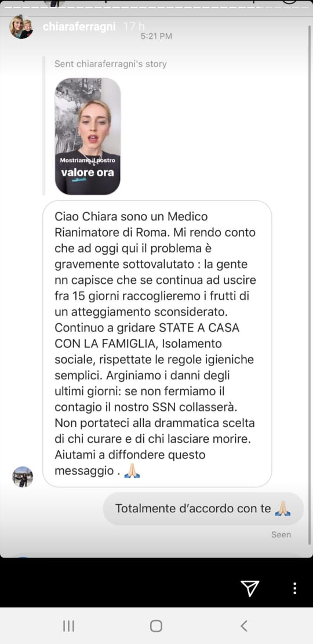Tap Android recent apps button
The width and height of the screenshot is (313, 644).
coord(68,626)
